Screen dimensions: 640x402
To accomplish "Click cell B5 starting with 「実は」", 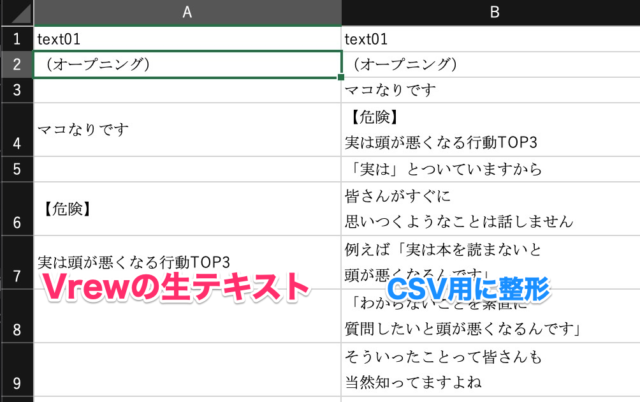I will pos(490,168).
